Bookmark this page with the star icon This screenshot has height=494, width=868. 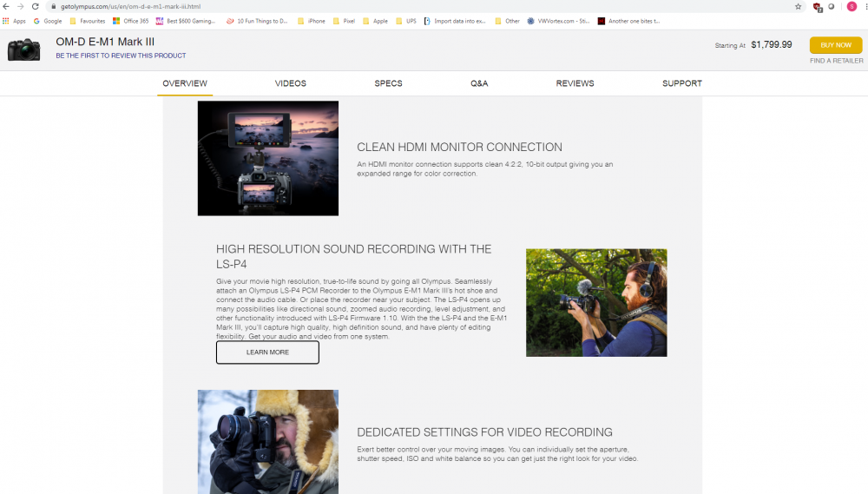pyautogui.click(x=798, y=6)
